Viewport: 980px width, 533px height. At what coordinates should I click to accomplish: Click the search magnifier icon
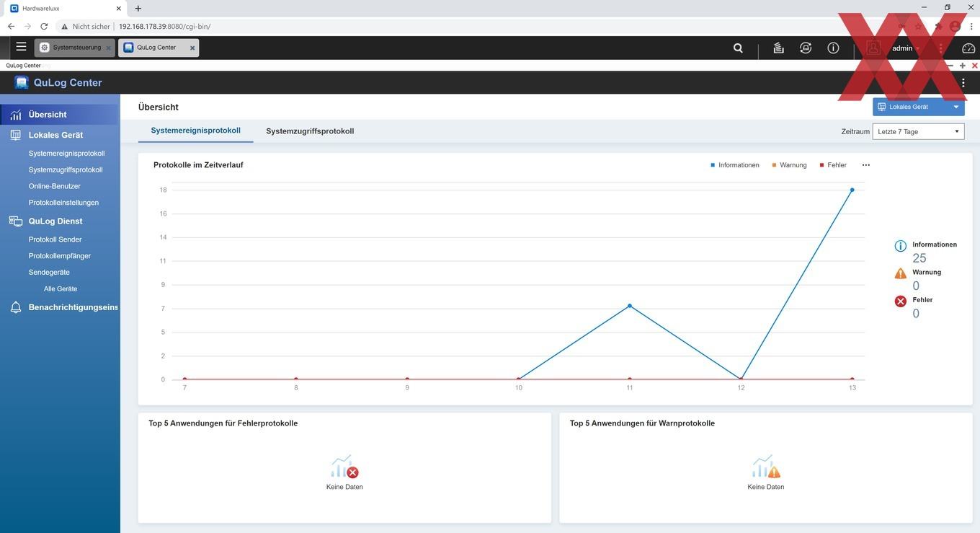tap(738, 48)
